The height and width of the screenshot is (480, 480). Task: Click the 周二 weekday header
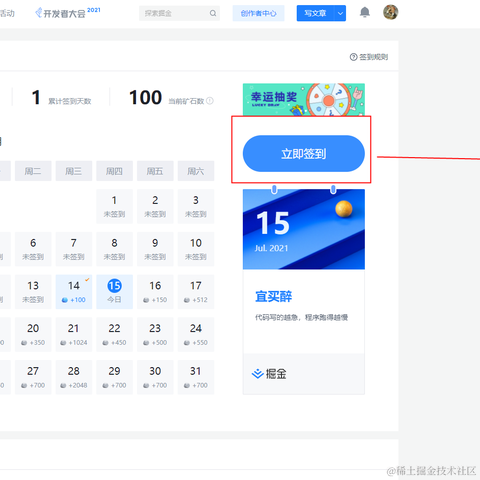[33, 171]
